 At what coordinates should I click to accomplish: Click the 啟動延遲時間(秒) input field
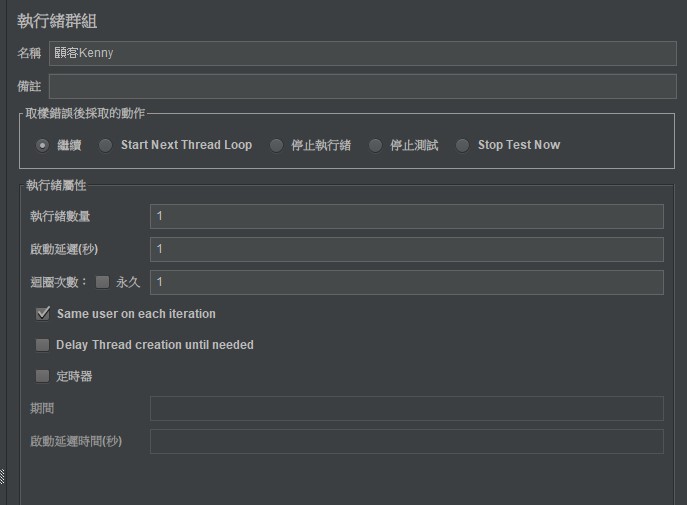pos(406,441)
